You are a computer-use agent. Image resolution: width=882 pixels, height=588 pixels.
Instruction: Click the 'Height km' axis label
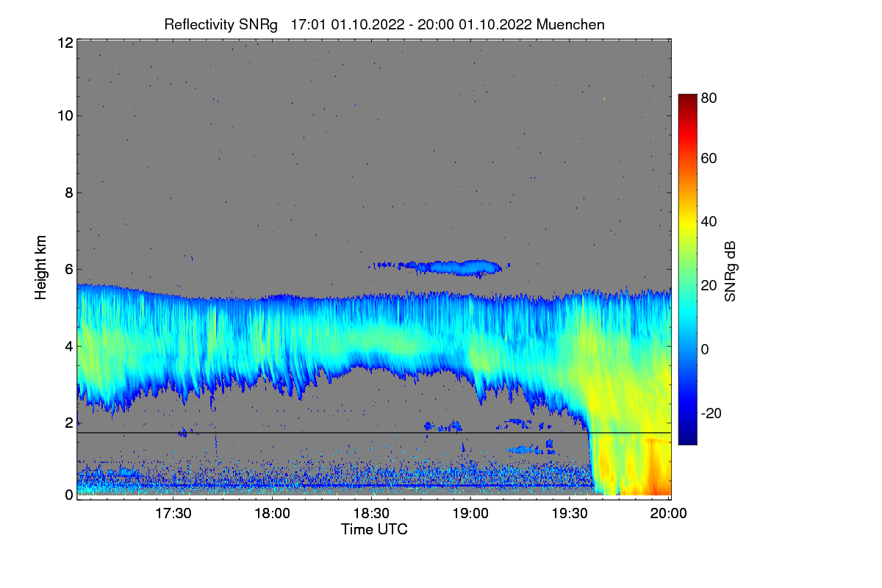click(41, 268)
